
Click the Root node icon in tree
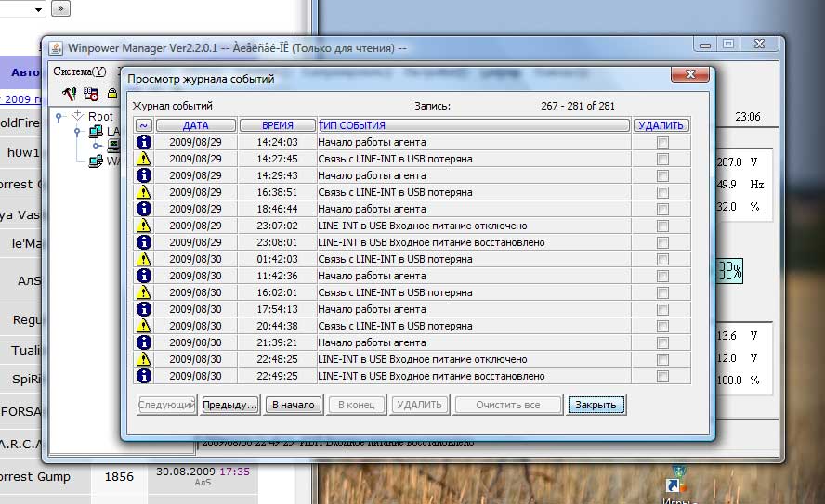coord(77,115)
